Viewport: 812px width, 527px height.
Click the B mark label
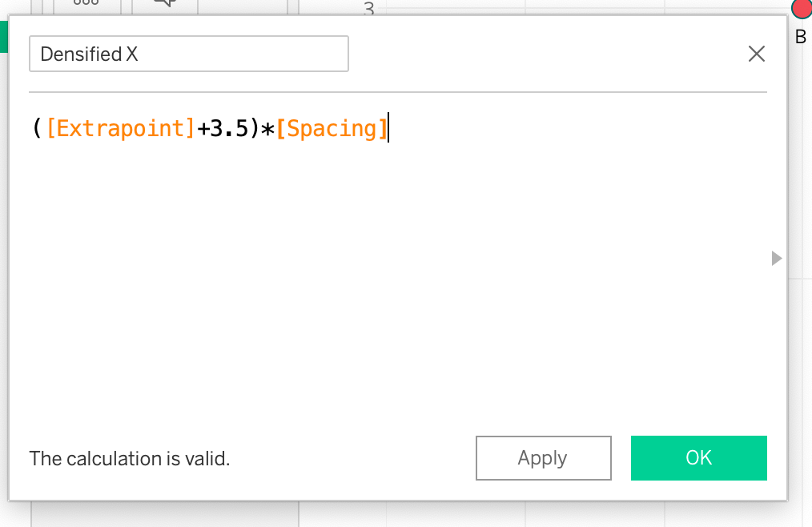coord(800,36)
